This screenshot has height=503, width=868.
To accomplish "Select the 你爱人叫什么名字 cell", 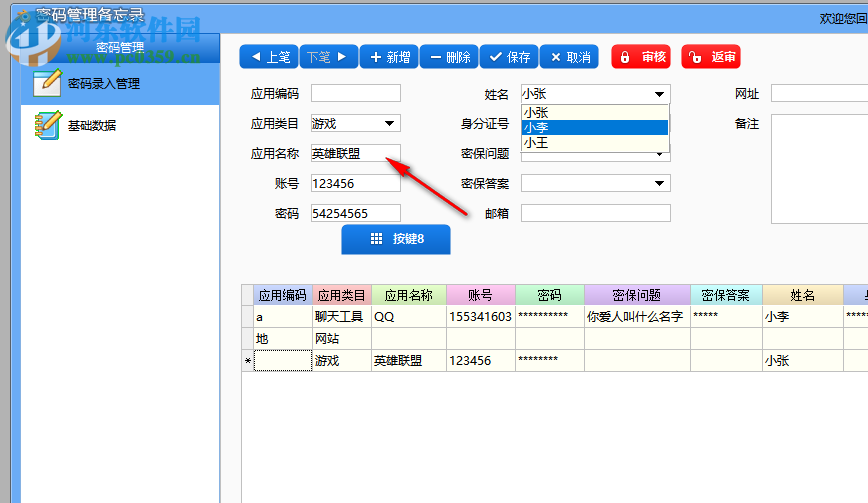I will (637, 317).
